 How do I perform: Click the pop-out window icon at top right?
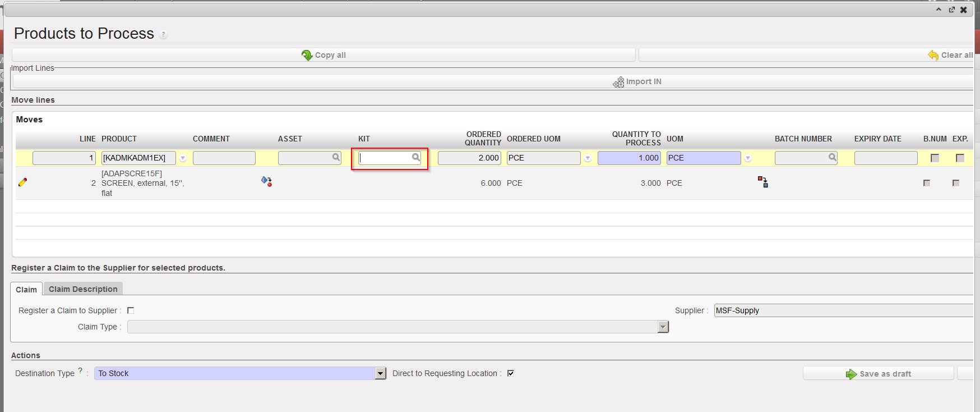coord(951,10)
